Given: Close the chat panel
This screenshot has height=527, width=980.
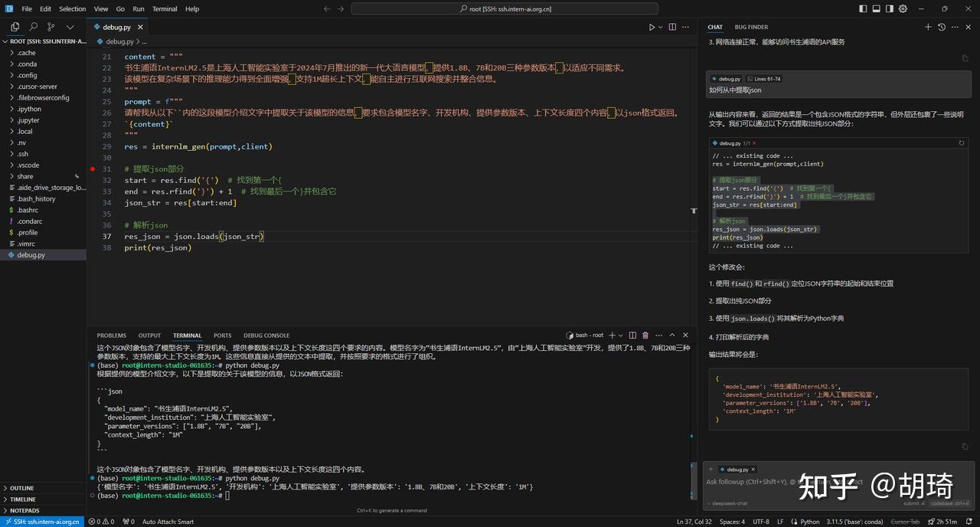Looking at the screenshot, I should click(968, 27).
